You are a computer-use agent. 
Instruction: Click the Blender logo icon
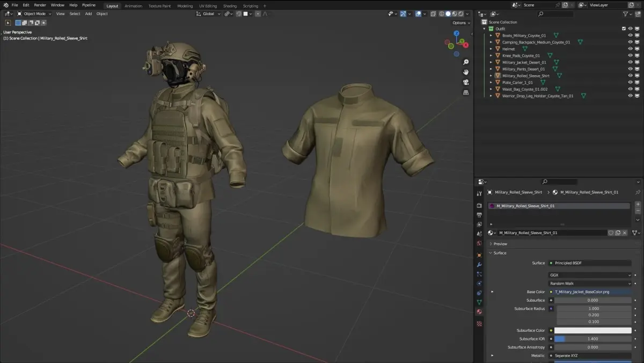[x=5, y=5]
